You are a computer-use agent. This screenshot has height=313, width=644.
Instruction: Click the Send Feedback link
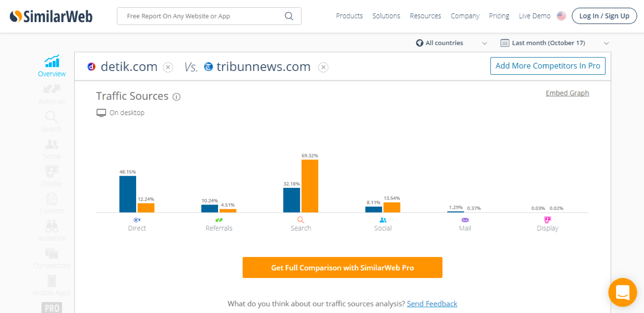(432, 304)
